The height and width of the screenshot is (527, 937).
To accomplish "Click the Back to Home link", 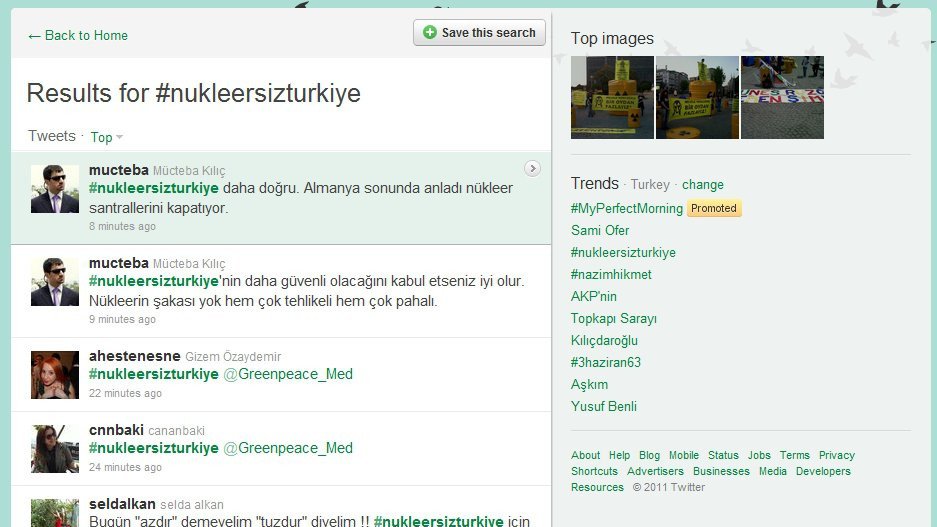I will click(78, 35).
